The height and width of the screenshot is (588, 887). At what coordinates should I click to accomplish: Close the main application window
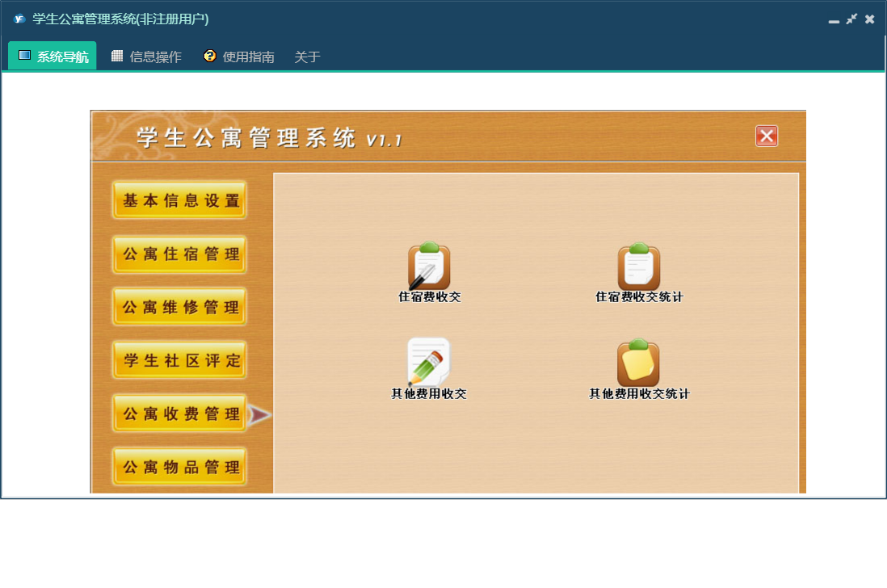pyautogui.click(x=870, y=19)
